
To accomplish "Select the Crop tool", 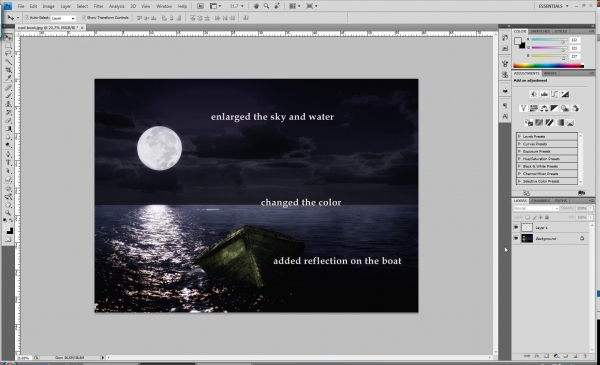I will 8,70.
